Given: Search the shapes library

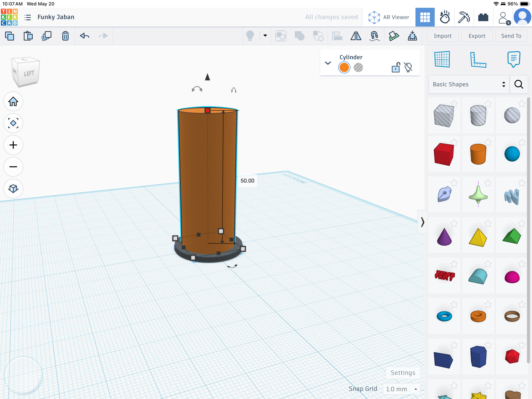Looking at the screenshot, I should point(519,84).
